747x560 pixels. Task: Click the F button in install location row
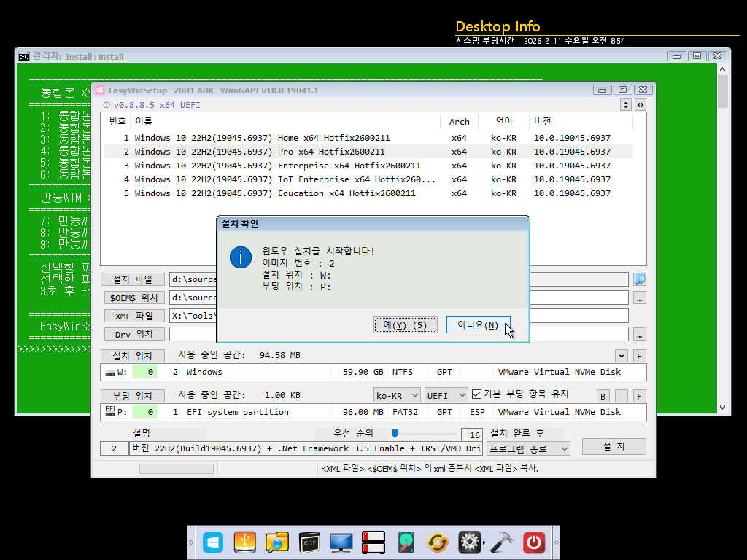(640, 356)
